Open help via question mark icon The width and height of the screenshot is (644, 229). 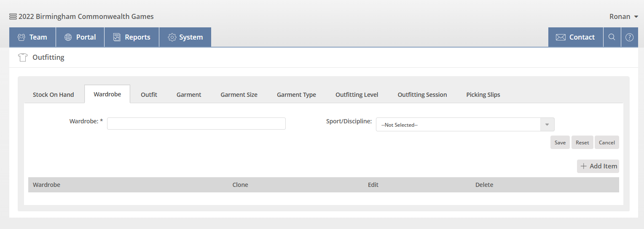(x=629, y=37)
